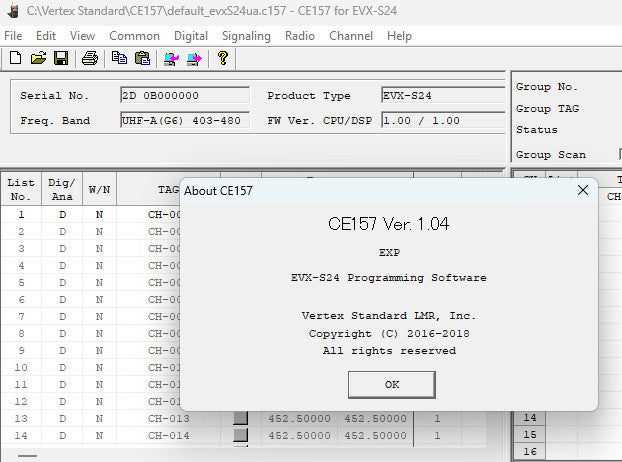Select row 15 in right group list
The width and height of the screenshot is (622, 462).
(x=530, y=435)
